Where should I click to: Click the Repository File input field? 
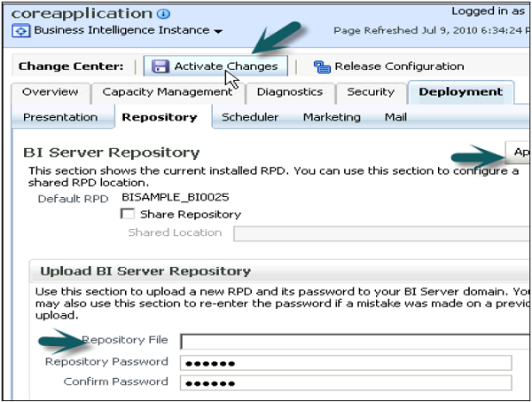(355, 342)
